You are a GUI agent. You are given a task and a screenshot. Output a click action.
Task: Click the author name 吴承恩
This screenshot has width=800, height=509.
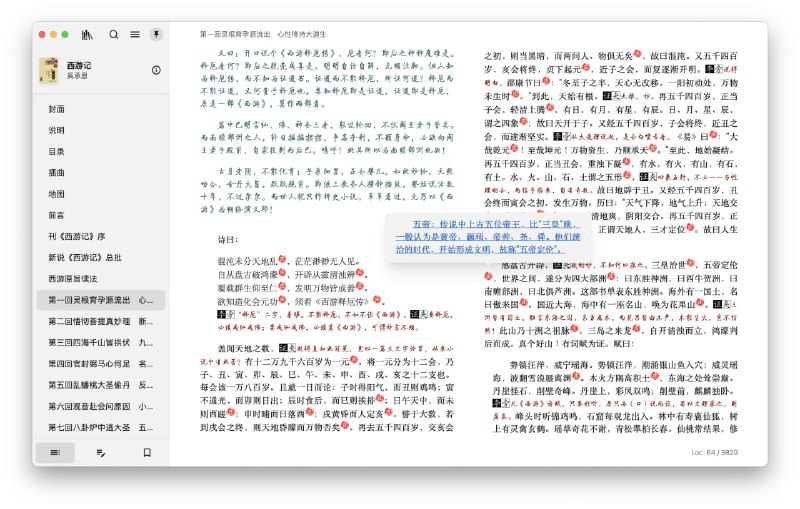click(77, 75)
